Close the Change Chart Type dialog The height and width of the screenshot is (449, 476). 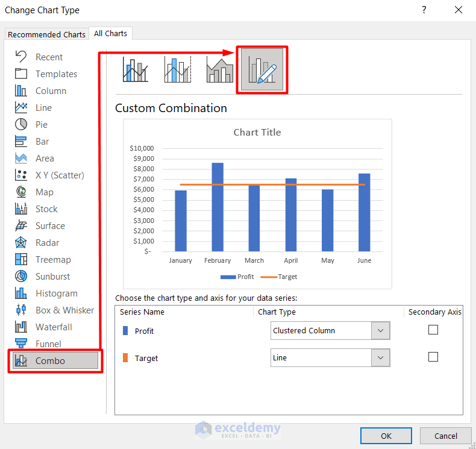click(x=459, y=10)
